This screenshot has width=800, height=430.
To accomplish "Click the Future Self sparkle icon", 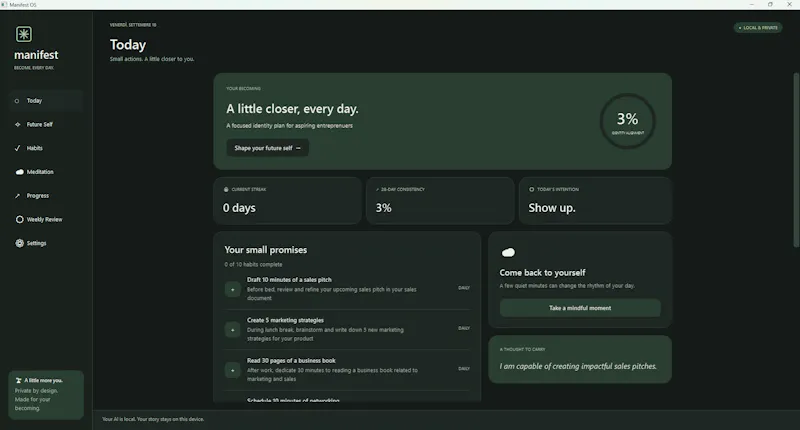I will tap(17, 124).
